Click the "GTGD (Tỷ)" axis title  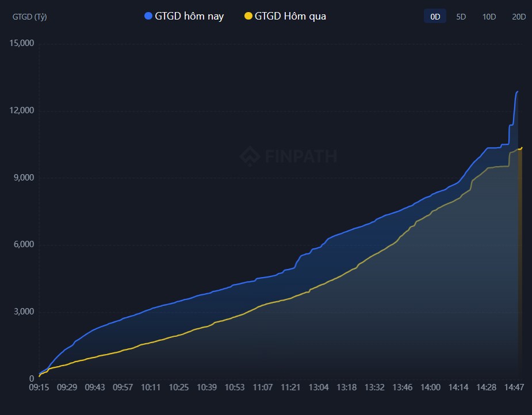[30, 17]
